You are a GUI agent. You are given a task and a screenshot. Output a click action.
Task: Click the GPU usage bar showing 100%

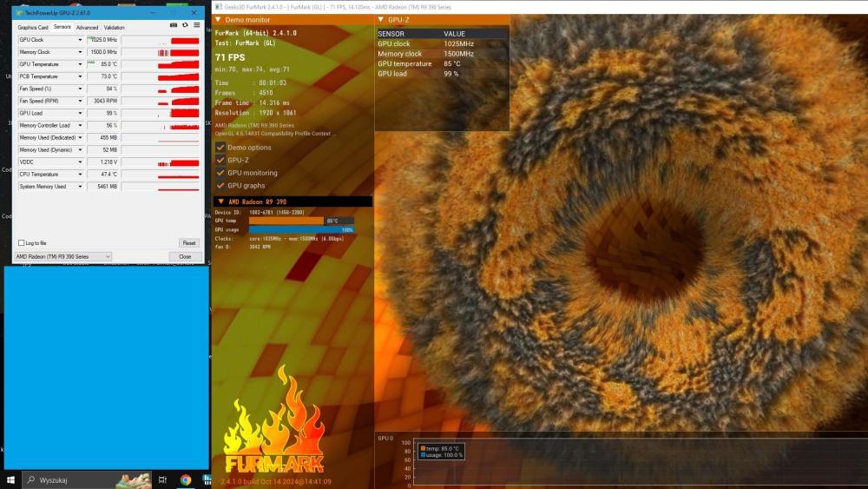coord(301,229)
